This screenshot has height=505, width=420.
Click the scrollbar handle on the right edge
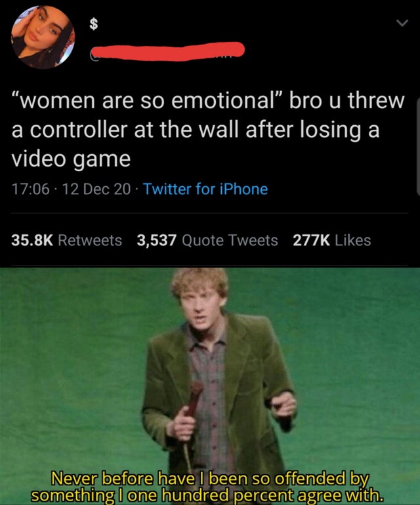tap(418, 147)
